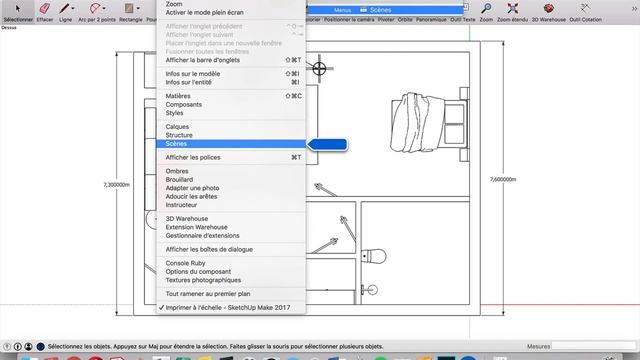This screenshot has height=360, width=640.
Task: Open Textures photographiques
Action: point(231,280)
